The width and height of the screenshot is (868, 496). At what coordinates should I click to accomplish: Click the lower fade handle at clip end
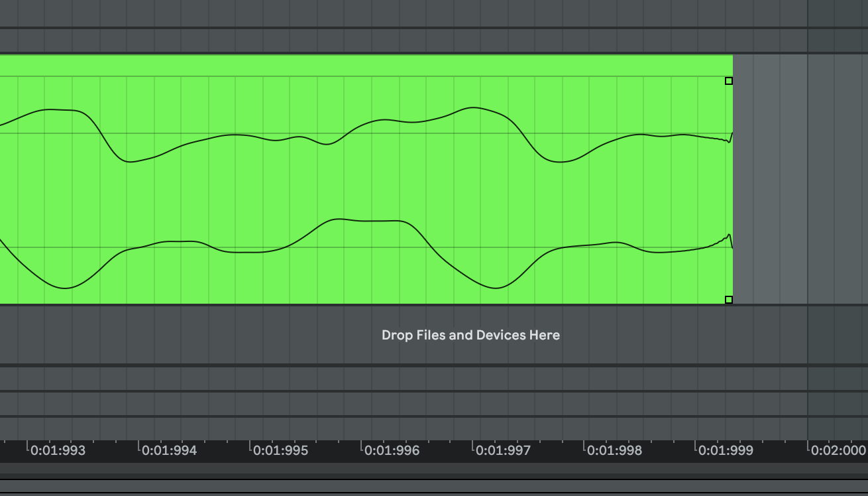pos(729,300)
